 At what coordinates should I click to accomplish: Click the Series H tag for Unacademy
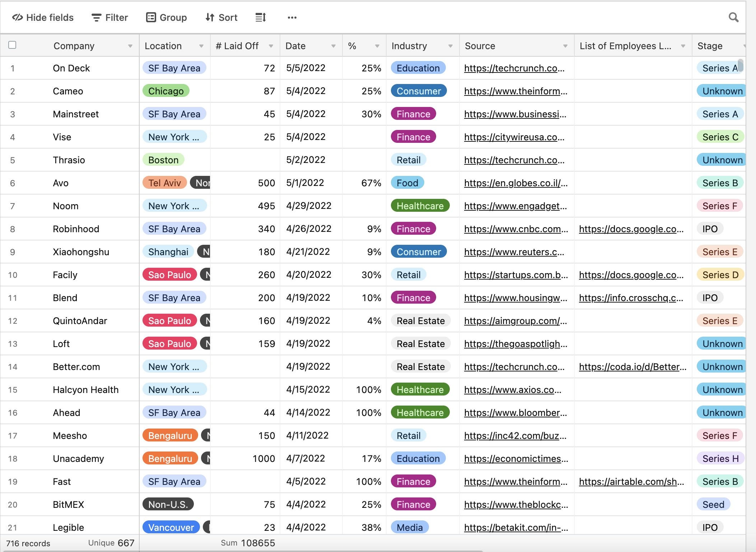720,459
